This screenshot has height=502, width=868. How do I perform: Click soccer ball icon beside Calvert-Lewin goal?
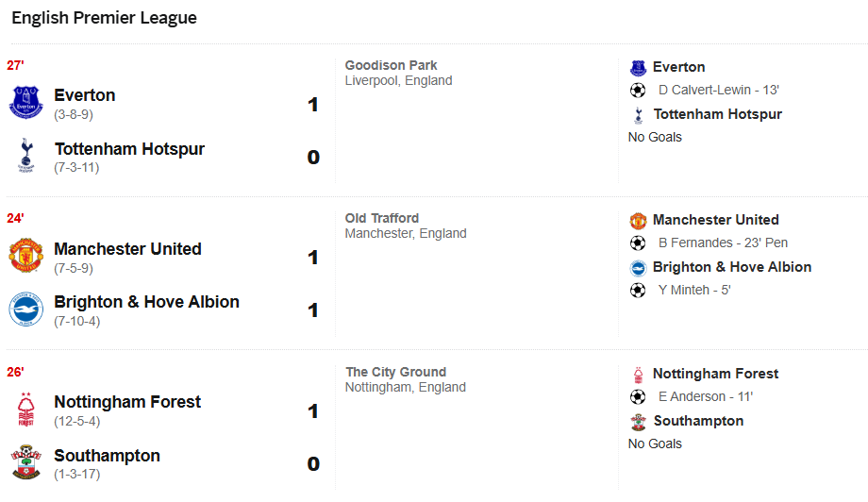point(639,91)
